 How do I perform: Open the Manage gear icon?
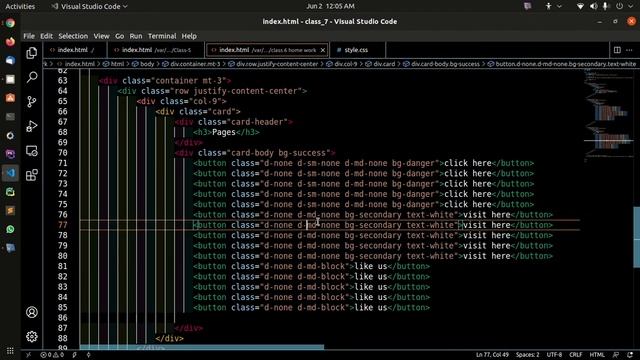point(32,337)
